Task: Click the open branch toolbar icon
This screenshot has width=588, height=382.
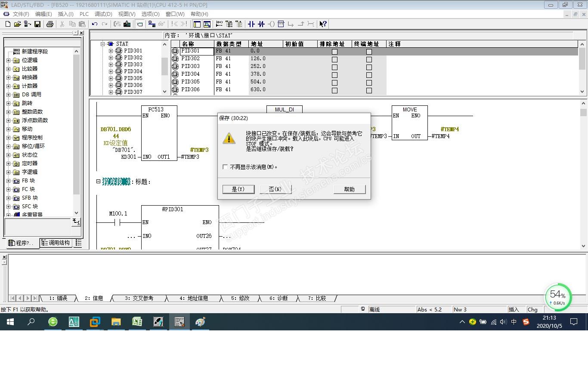Action: pos(291,24)
